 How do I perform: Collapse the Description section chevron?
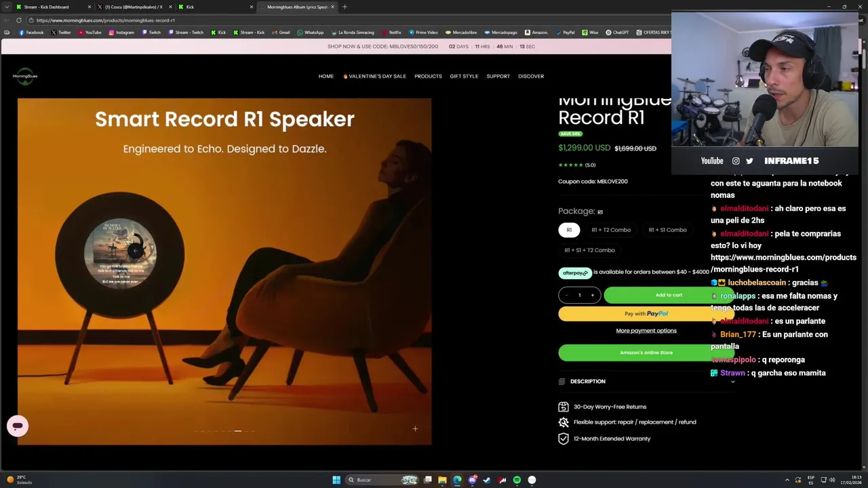coord(732,382)
